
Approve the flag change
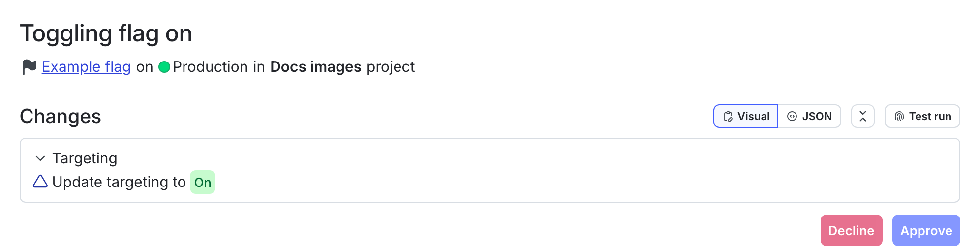click(926, 230)
